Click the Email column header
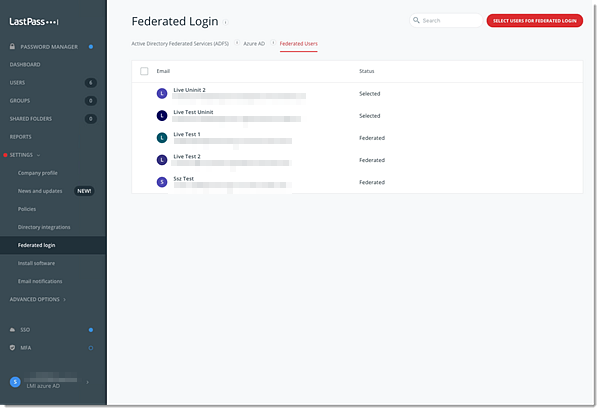The height and width of the screenshot is (411, 600). (x=163, y=71)
